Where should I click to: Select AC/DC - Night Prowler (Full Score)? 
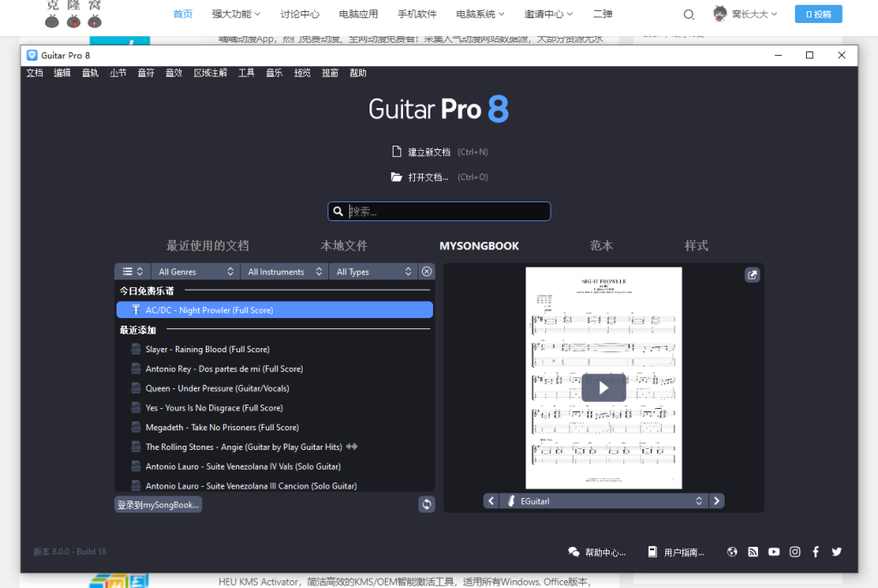tap(274, 309)
